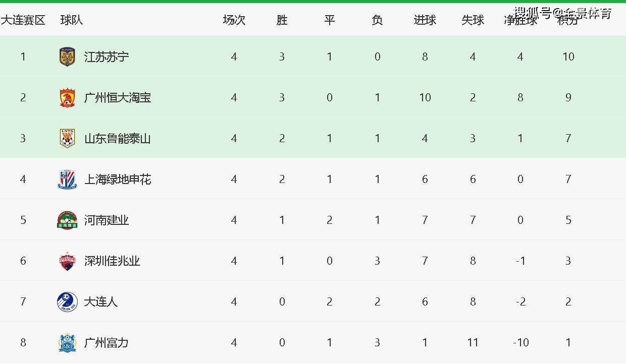Sort by the 进球 column header
Screen dimensions: 626x364
click(425, 20)
